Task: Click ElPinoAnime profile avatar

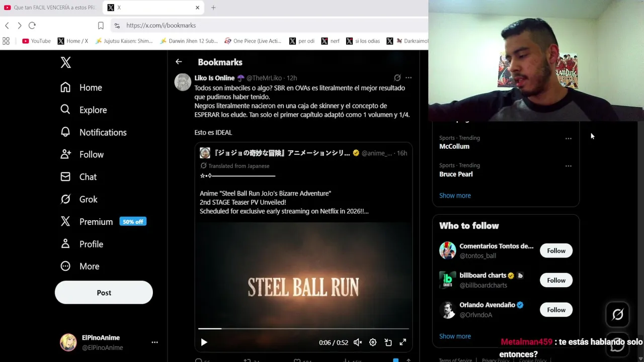Action: tap(68, 342)
